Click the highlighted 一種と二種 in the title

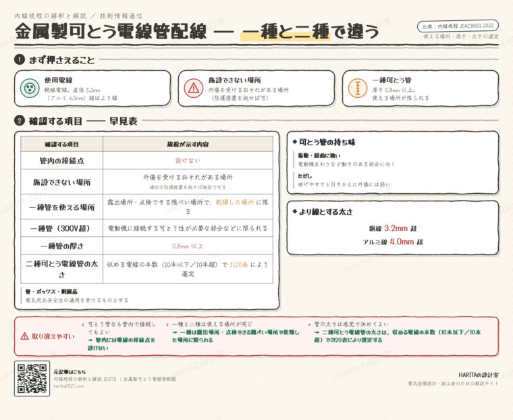(286, 32)
